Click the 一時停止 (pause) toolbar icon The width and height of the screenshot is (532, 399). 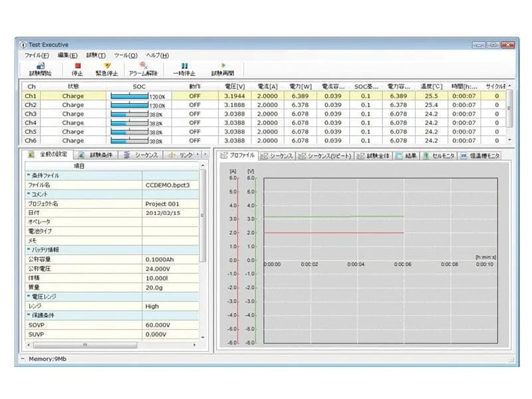point(184,63)
